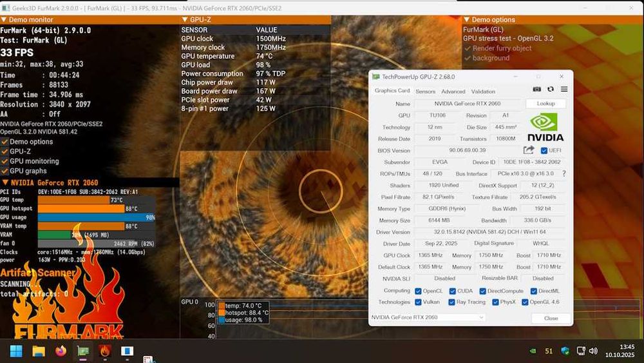Click the BIOS Version field
Screen dimensions: 644x363
click(468, 150)
